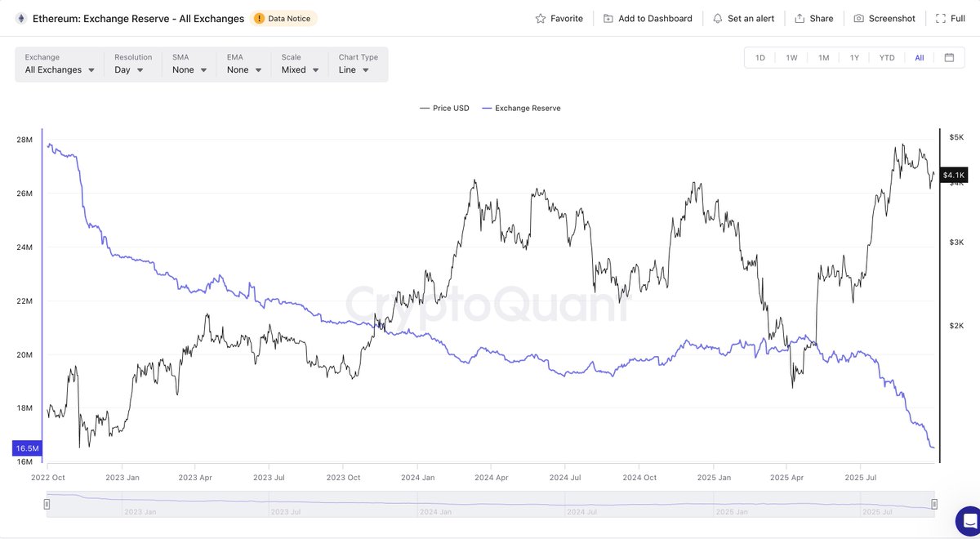Click the Full button label
The width and height of the screenshot is (980, 539).
tap(958, 18)
